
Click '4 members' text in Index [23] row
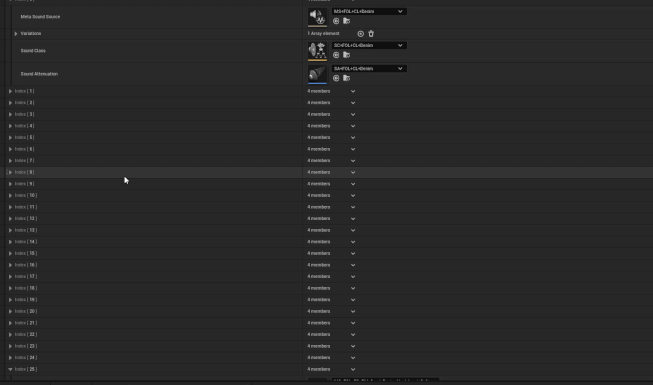point(319,346)
